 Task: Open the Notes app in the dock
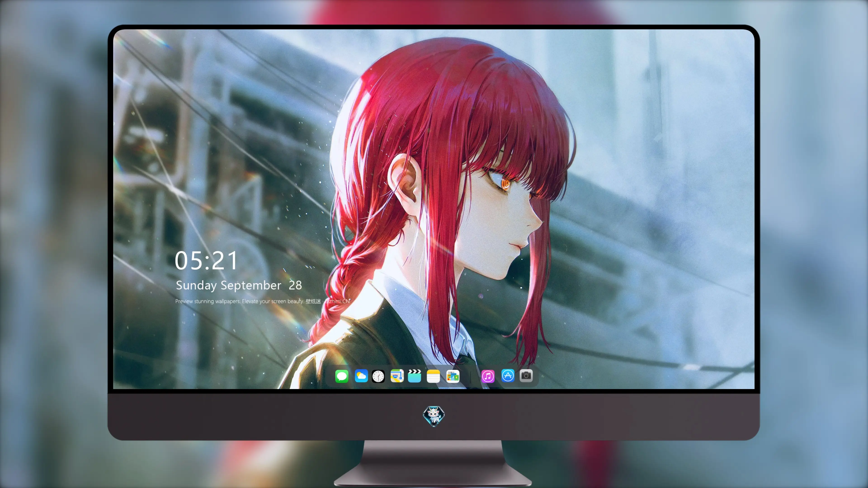(433, 376)
